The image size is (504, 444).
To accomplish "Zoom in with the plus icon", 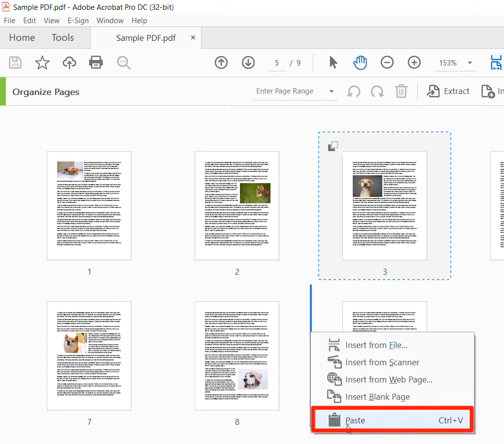I will tap(414, 63).
